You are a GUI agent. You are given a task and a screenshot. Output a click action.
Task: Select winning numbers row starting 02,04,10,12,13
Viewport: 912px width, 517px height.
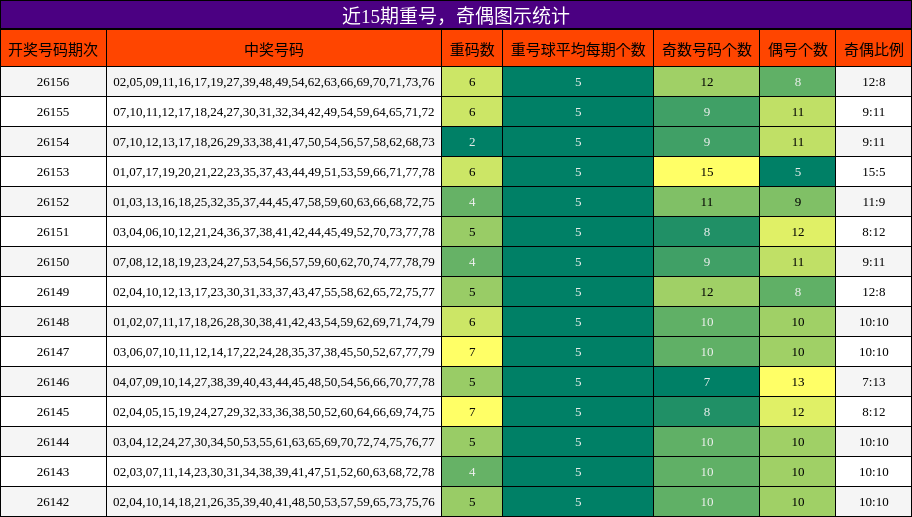click(x=274, y=292)
